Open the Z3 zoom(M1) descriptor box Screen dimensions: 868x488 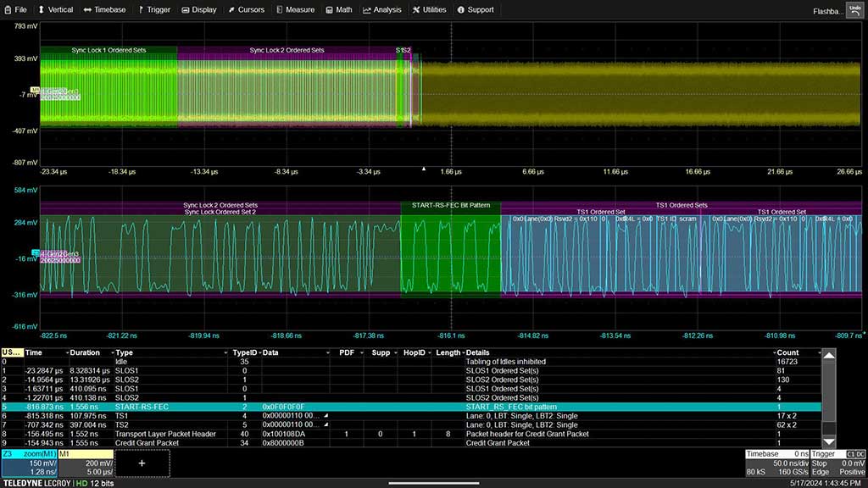coord(28,463)
